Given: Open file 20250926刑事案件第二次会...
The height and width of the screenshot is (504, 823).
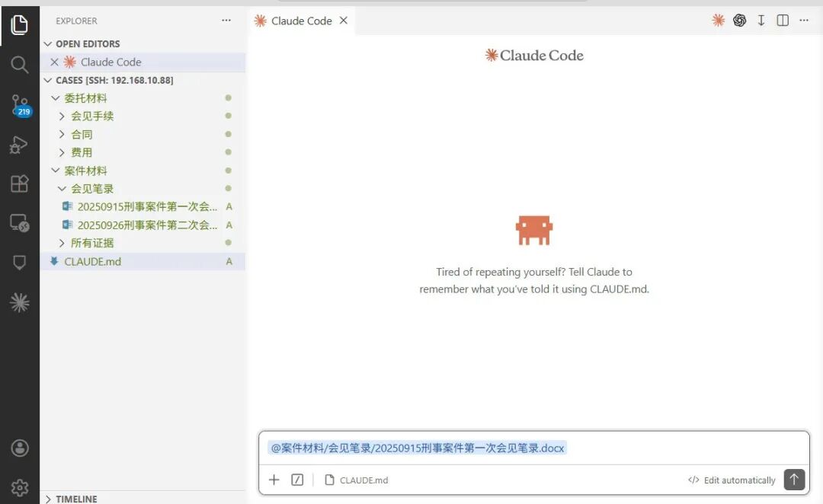Looking at the screenshot, I should tap(143, 225).
